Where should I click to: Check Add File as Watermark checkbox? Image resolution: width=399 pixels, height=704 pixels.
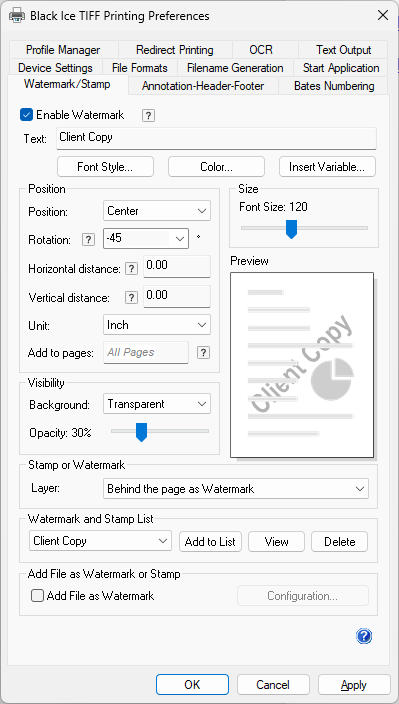click(37, 596)
